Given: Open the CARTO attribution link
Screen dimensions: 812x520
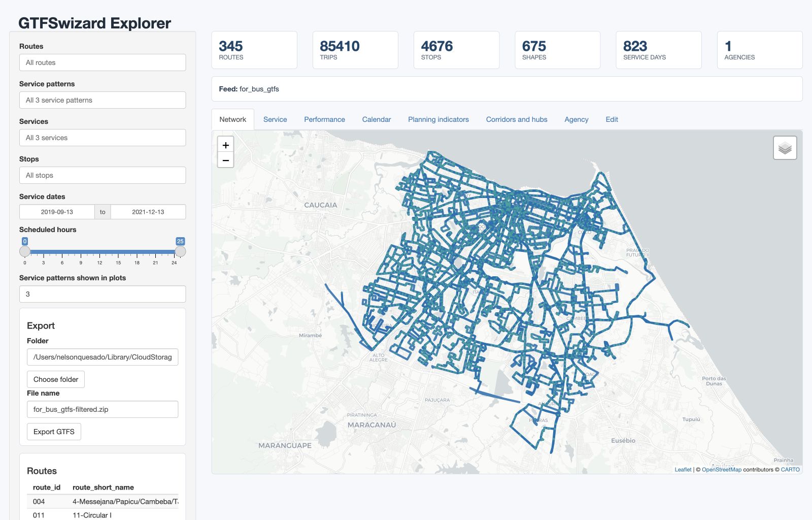Looking at the screenshot, I should [x=790, y=470].
